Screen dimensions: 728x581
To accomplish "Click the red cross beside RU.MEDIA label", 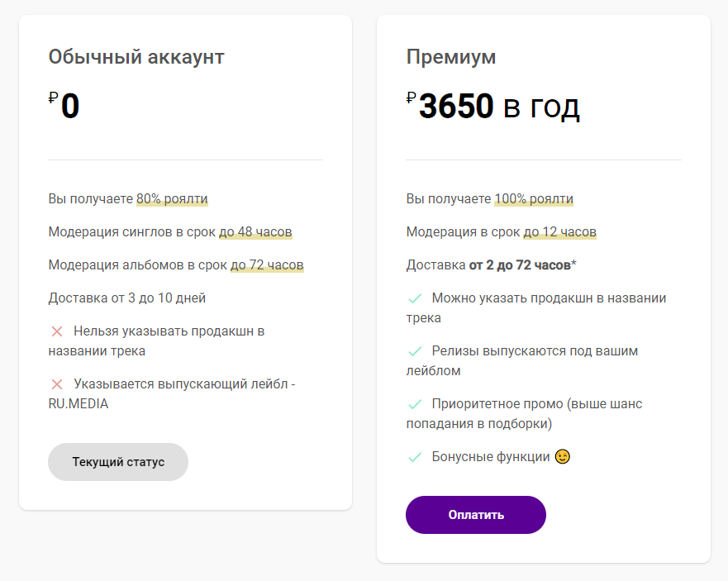I will (x=57, y=384).
